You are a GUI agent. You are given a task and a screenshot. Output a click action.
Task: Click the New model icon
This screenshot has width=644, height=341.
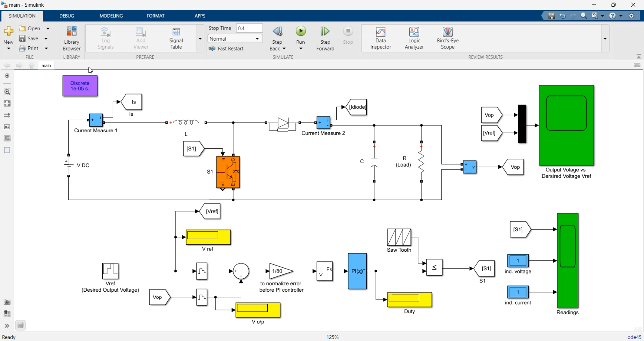[9, 31]
